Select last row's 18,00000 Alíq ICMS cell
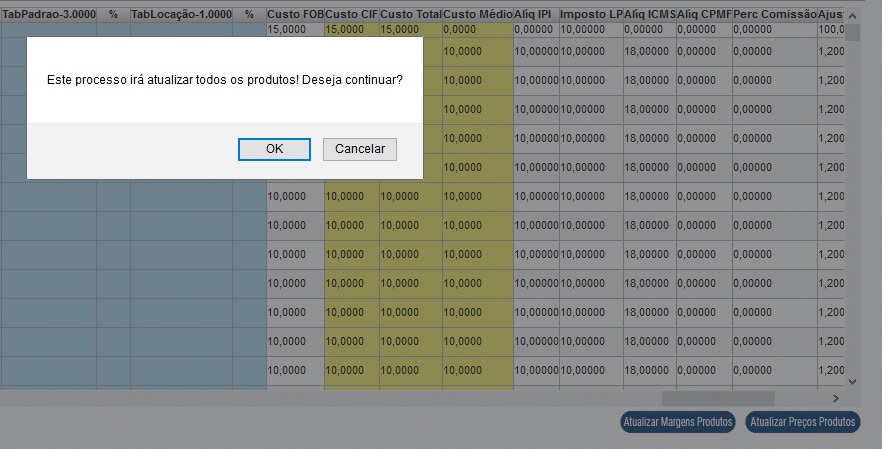This screenshot has height=449, width=882. (x=650, y=370)
